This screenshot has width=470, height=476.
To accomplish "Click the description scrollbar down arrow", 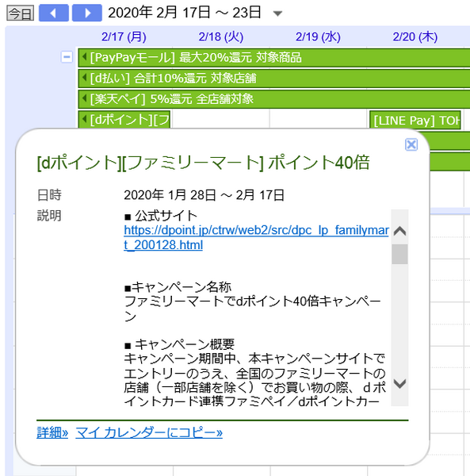I will (399, 384).
